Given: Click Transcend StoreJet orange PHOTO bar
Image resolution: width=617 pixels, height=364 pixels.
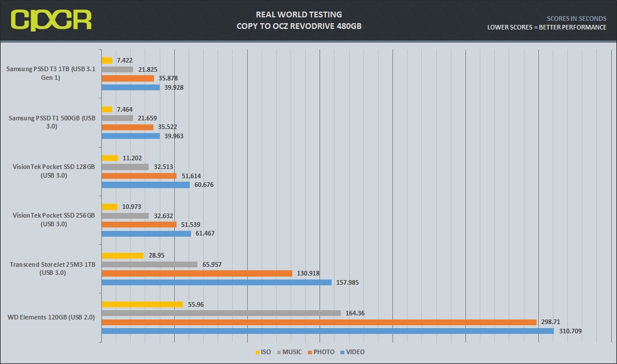Looking at the screenshot, I should coord(197,274).
